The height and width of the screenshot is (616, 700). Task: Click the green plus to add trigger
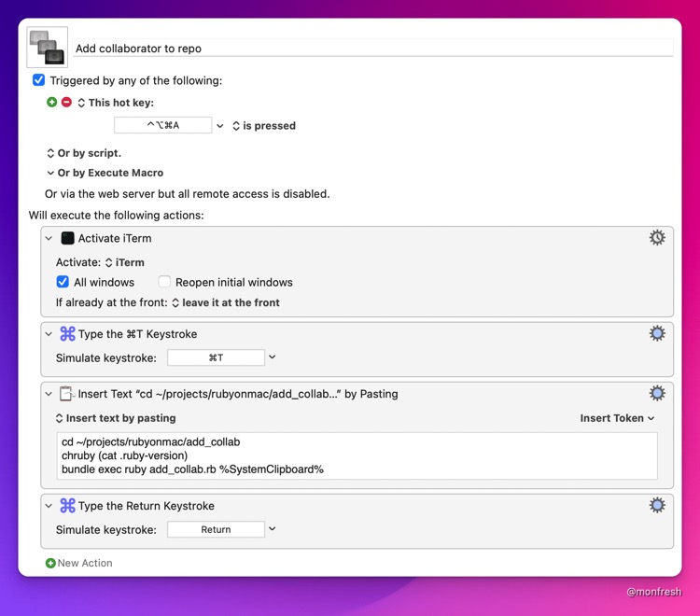[52, 102]
